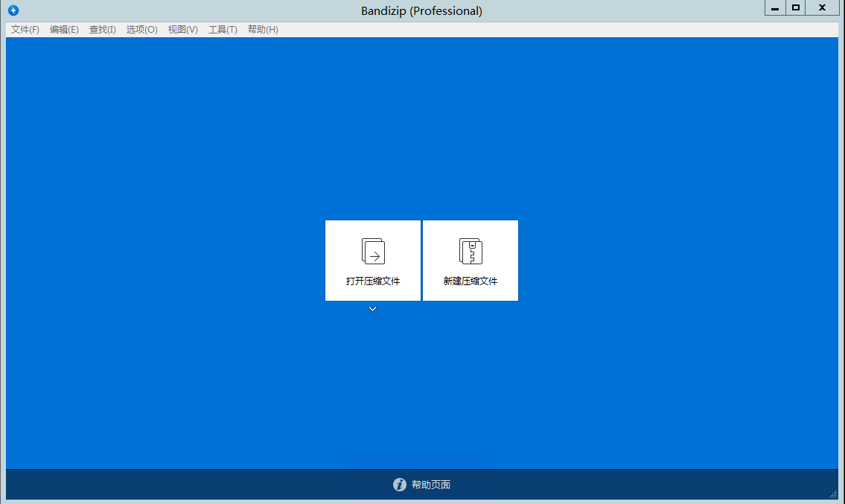Viewport: 845px width, 504px height.
Task: Click the Bandizip (Professional) title text
Action: click(x=421, y=10)
